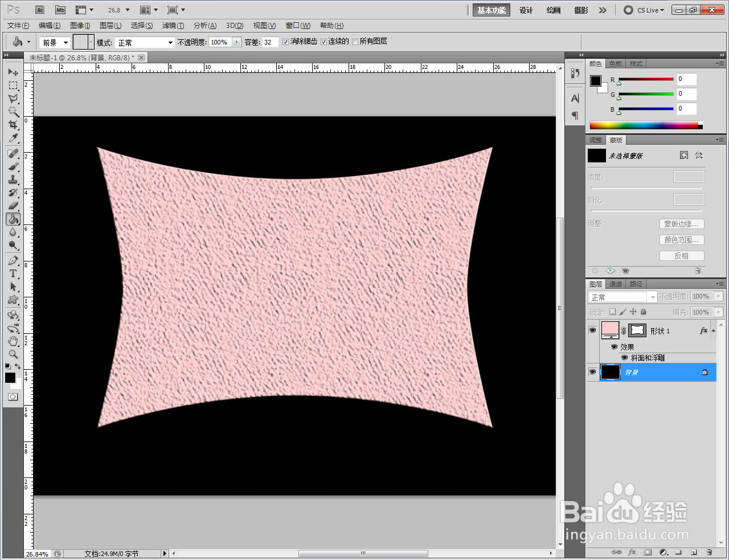Open the Character panel icon
Image resolution: width=729 pixels, height=560 pixels.
575,99
